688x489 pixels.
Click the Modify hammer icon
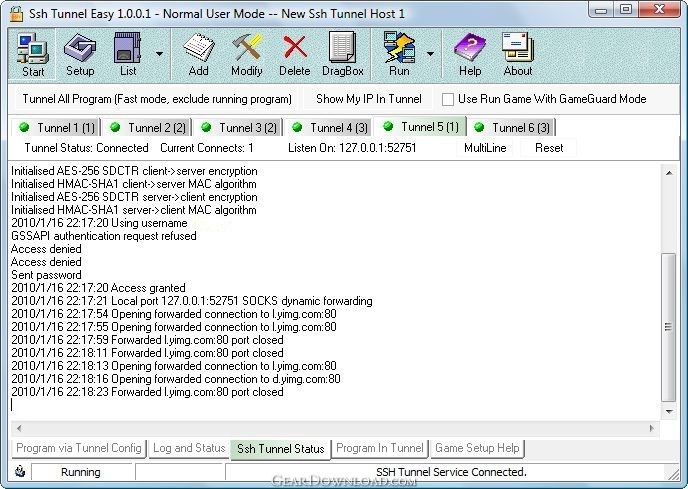click(247, 54)
